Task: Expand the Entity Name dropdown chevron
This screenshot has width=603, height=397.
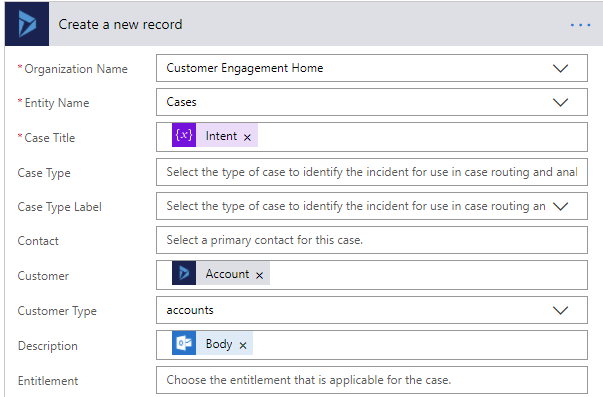Action: 560,102
